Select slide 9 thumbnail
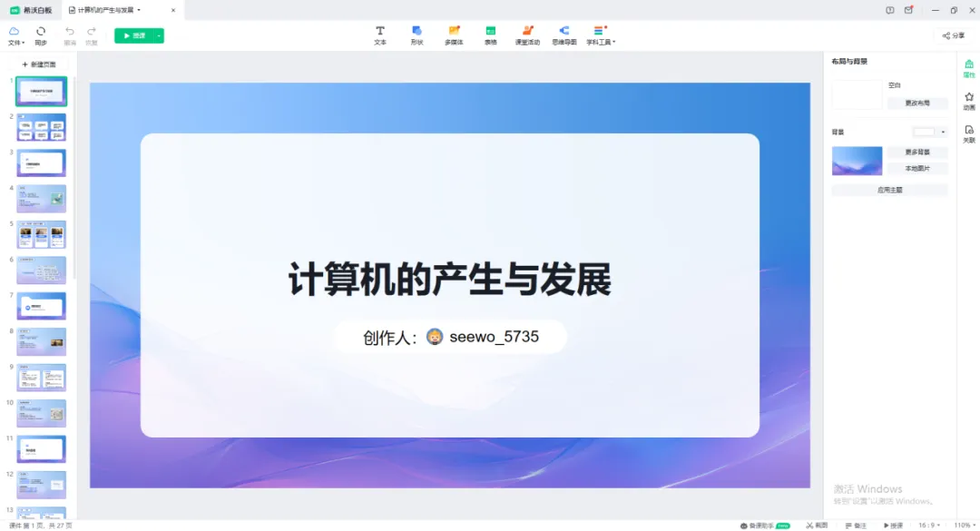Viewport: 980px width, 531px height. click(41, 378)
